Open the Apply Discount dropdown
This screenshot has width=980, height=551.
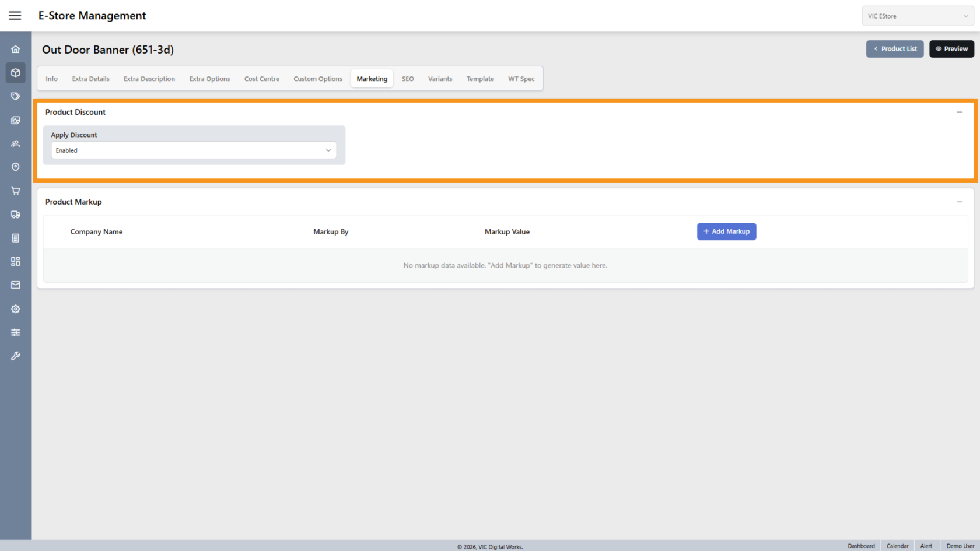[x=194, y=150]
